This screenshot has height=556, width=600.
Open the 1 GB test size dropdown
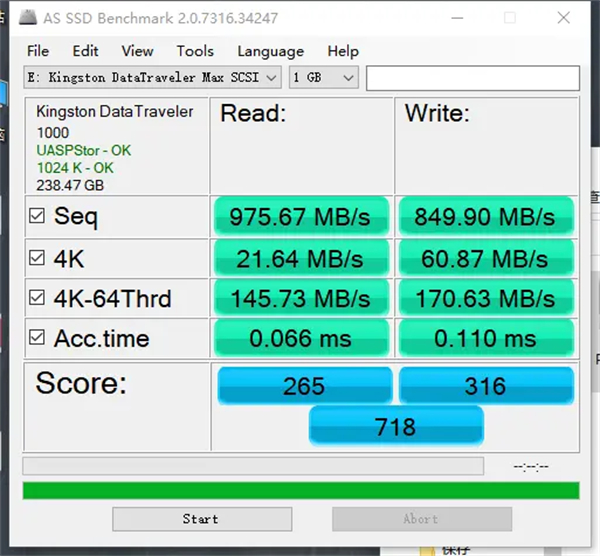tap(324, 78)
